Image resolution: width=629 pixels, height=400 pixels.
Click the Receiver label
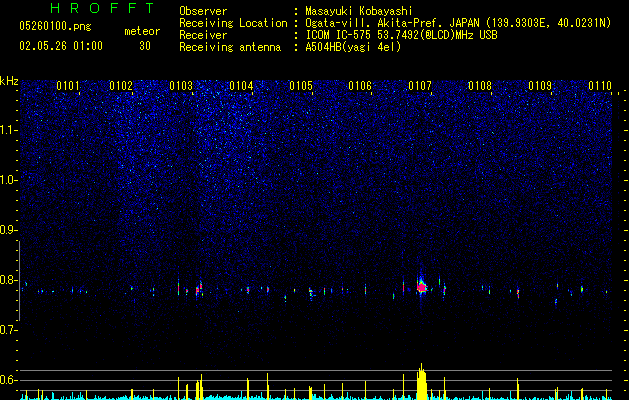(x=203, y=35)
